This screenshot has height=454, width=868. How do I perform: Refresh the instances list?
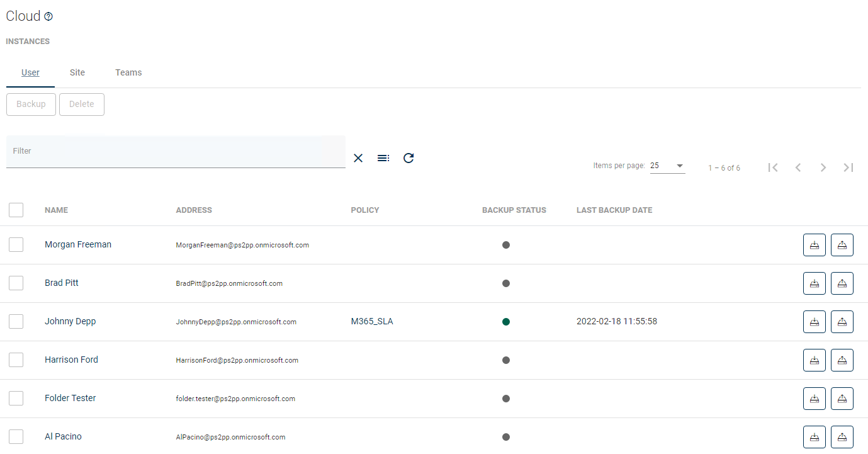[409, 158]
